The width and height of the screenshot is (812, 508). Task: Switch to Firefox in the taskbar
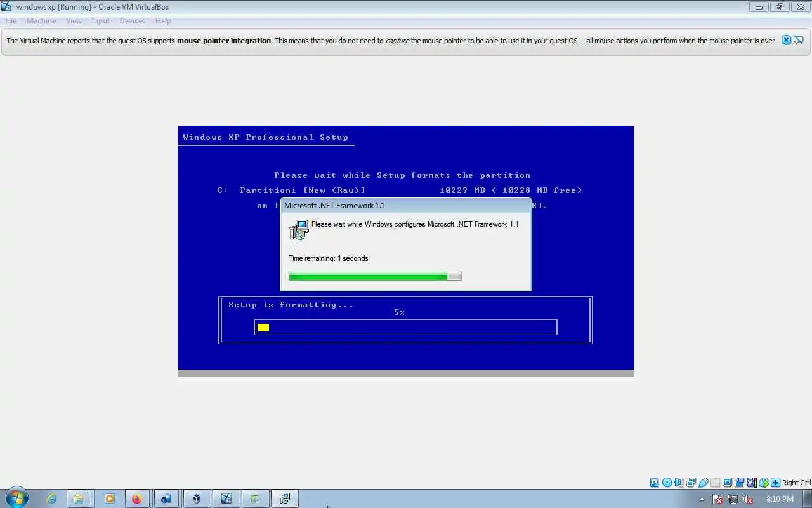click(x=136, y=499)
